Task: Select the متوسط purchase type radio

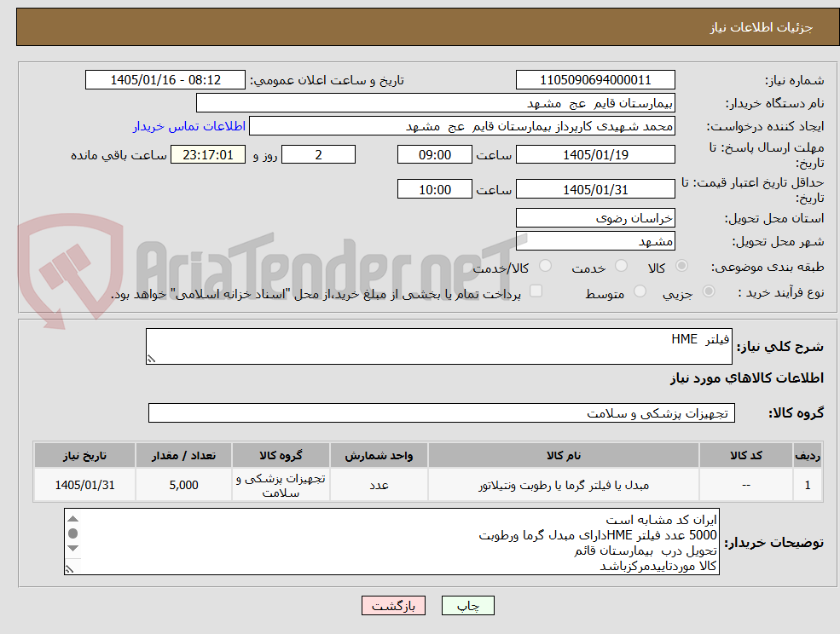Action: [640, 291]
